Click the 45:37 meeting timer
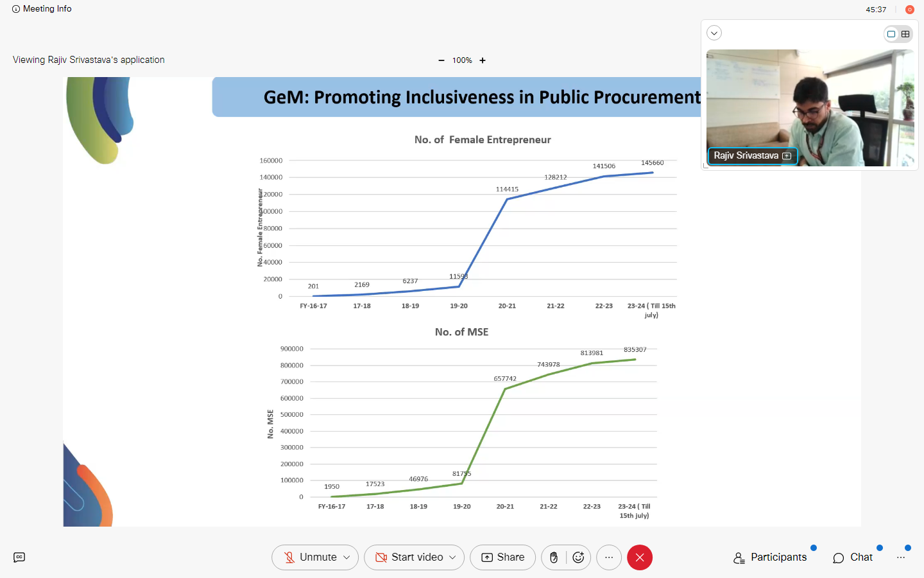This screenshot has width=924, height=578. [876, 10]
